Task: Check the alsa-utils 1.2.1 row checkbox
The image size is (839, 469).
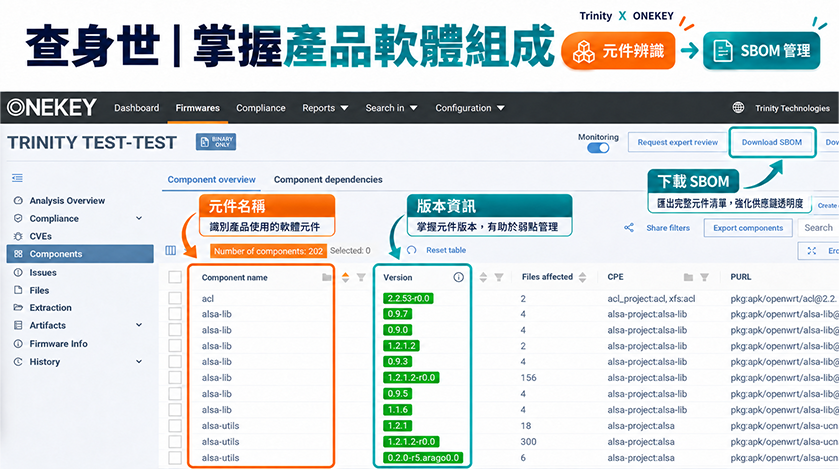Action: (175, 426)
